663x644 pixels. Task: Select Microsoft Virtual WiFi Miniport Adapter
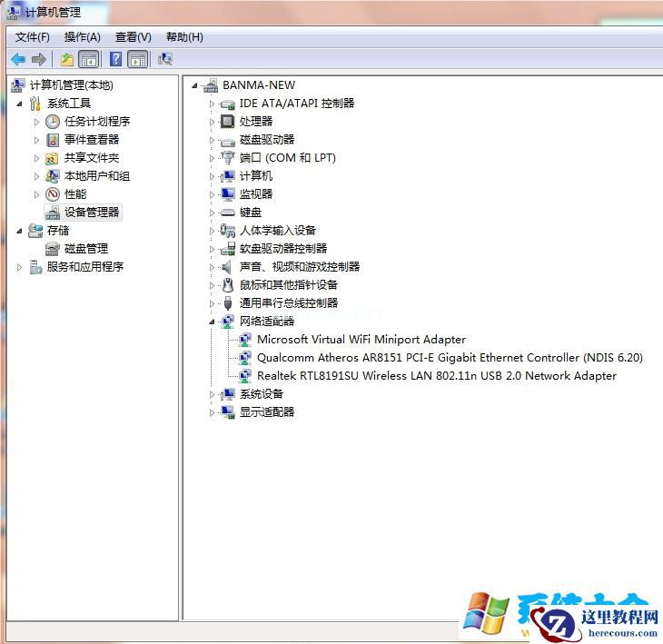pos(361,340)
